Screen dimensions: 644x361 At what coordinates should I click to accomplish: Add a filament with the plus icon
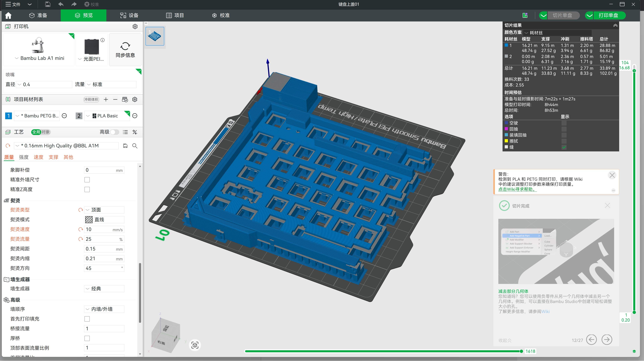pos(106,99)
